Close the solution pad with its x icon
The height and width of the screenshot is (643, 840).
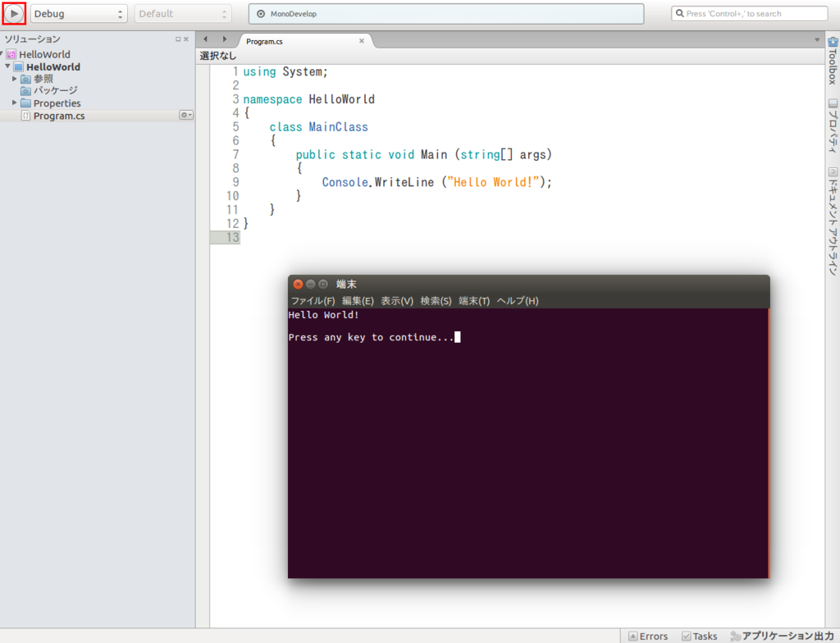[186, 39]
